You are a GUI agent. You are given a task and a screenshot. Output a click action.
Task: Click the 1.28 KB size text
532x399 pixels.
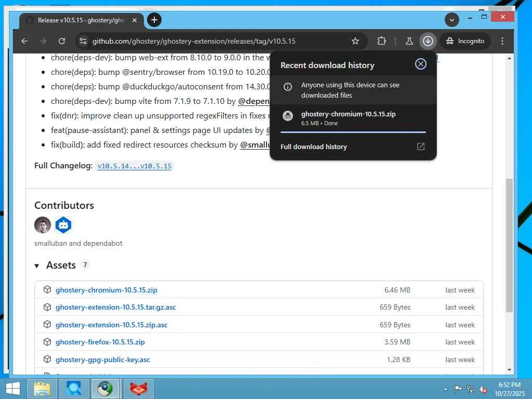[x=398, y=360]
